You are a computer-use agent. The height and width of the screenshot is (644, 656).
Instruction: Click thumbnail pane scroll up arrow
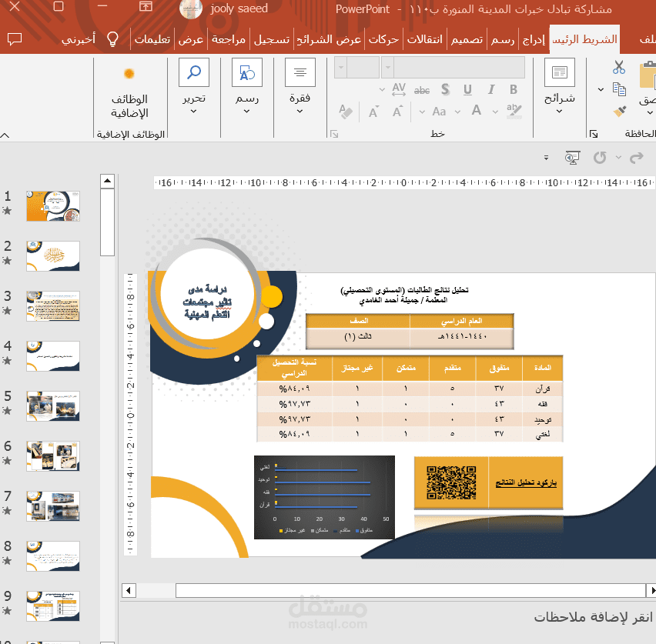pos(108,181)
